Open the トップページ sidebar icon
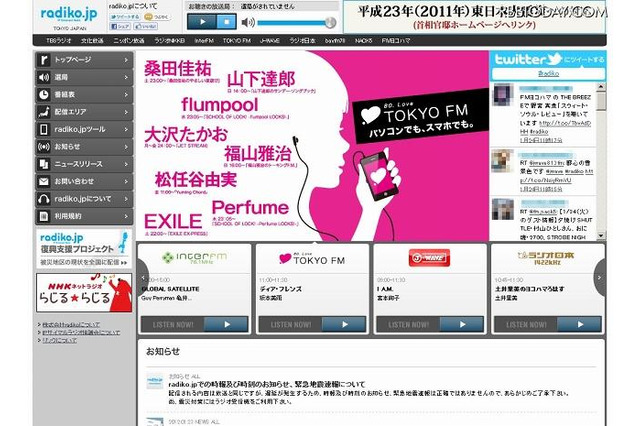640x426 pixels. click(44, 60)
